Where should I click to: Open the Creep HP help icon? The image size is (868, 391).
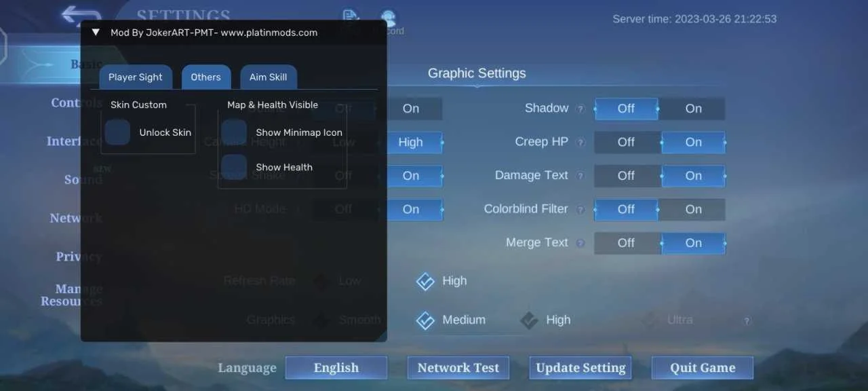click(x=580, y=143)
